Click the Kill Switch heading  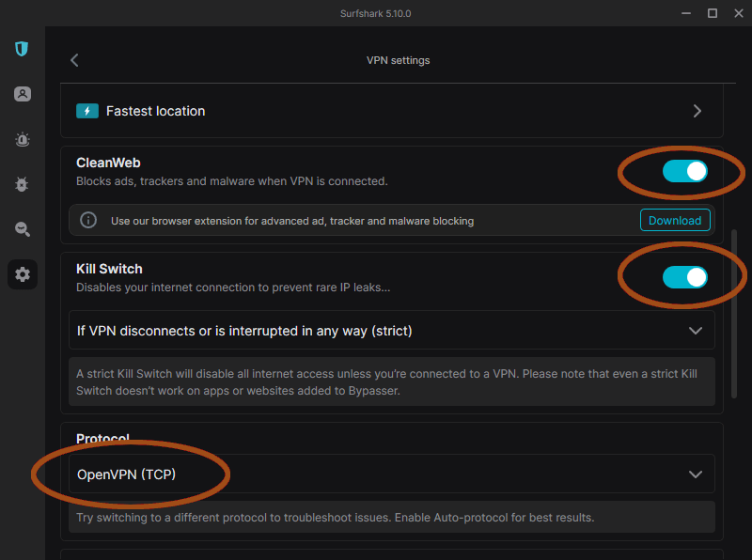[109, 269]
